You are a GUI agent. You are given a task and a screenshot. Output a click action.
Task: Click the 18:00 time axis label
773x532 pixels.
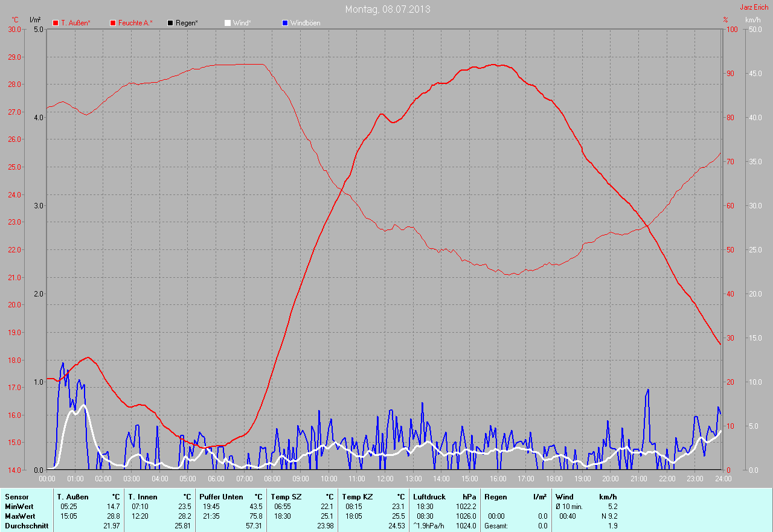(x=554, y=479)
